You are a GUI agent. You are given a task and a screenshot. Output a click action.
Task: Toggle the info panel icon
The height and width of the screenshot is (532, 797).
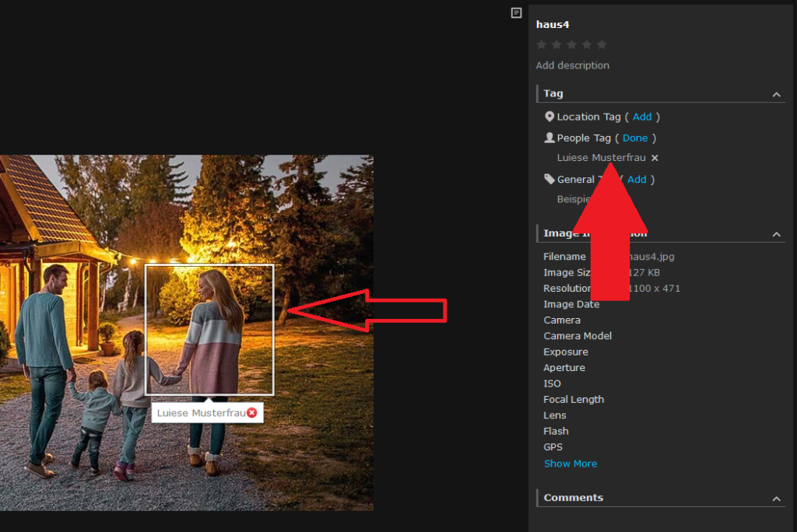click(x=516, y=12)
